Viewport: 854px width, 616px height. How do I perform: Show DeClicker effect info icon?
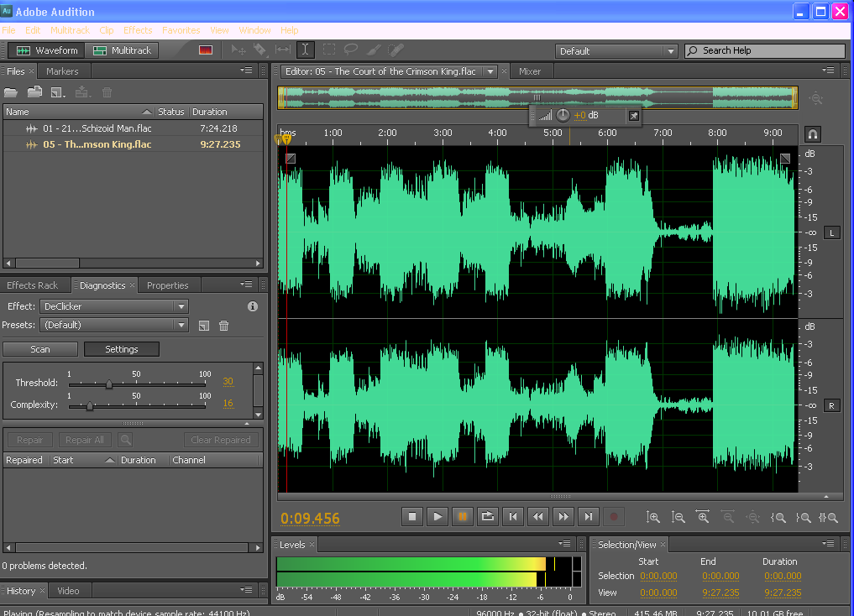pyautogui.click(x=252, y=306)
